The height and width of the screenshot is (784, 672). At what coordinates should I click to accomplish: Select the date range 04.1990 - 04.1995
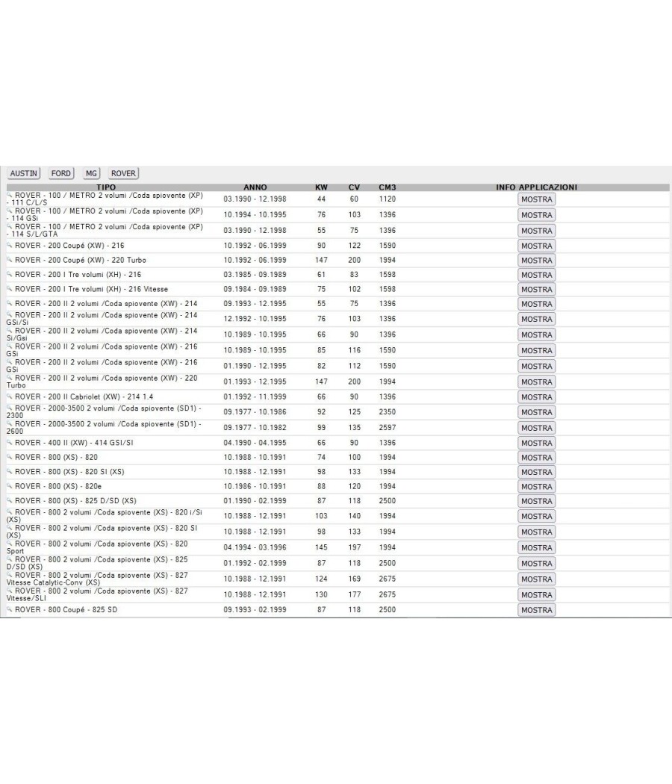click(x=255, y=443)
